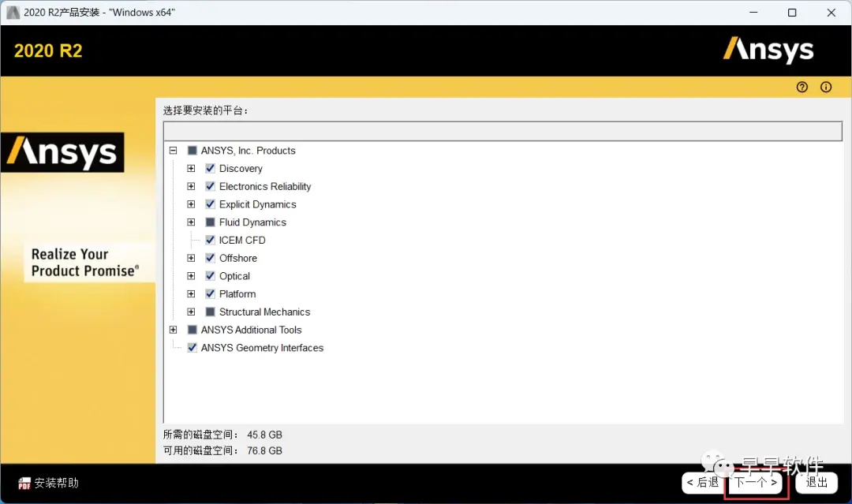Select the Offshore tree item label
The width and height of the screenshot is (852, 504).
coord(238,258)
